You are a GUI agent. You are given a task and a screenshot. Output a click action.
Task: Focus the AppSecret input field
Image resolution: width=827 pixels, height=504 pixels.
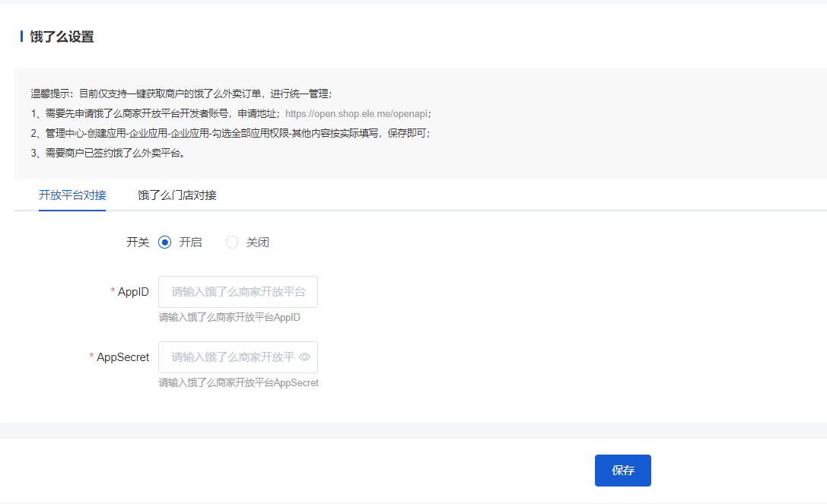238,357
